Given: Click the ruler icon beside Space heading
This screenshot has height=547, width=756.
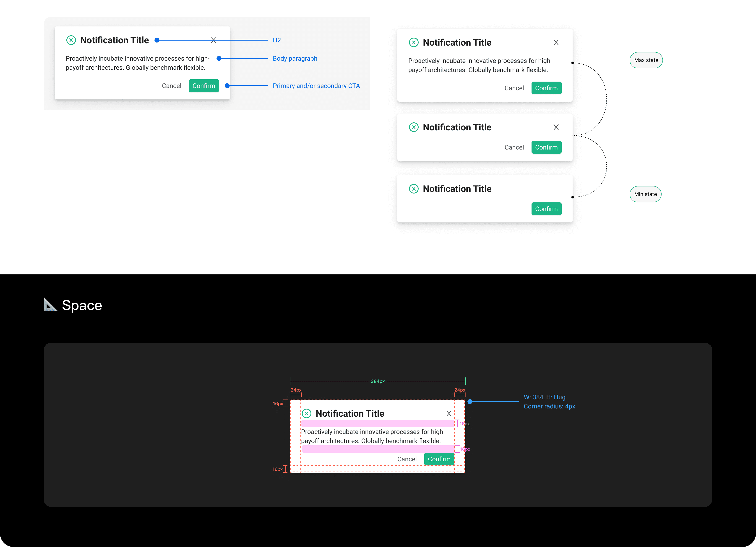Looking at the screenshot, I should [x=50, y=304].
